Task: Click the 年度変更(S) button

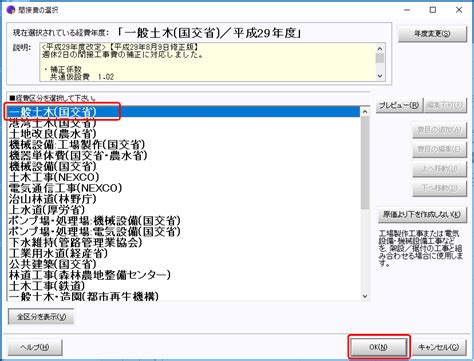Action: 432,34
